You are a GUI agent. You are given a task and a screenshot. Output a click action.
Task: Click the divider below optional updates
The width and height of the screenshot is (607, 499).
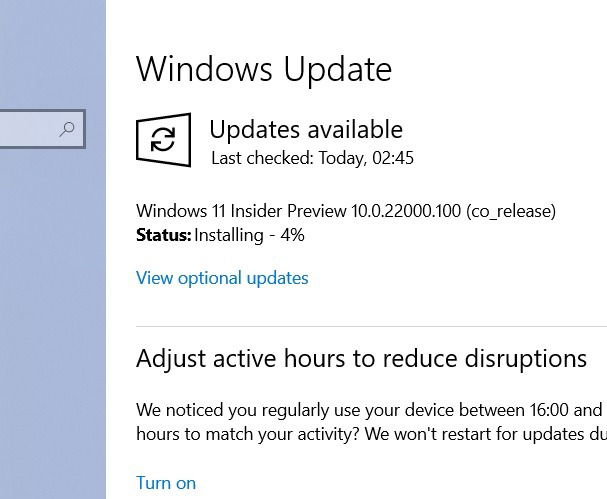371,326
